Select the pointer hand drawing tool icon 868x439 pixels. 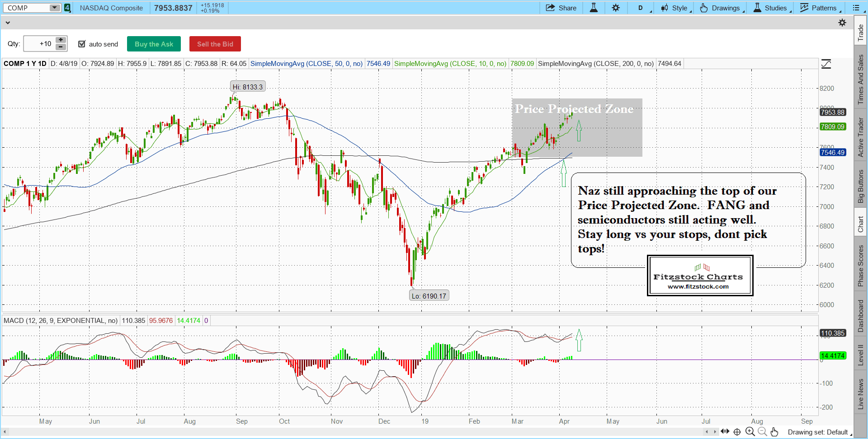coord(774,432)
